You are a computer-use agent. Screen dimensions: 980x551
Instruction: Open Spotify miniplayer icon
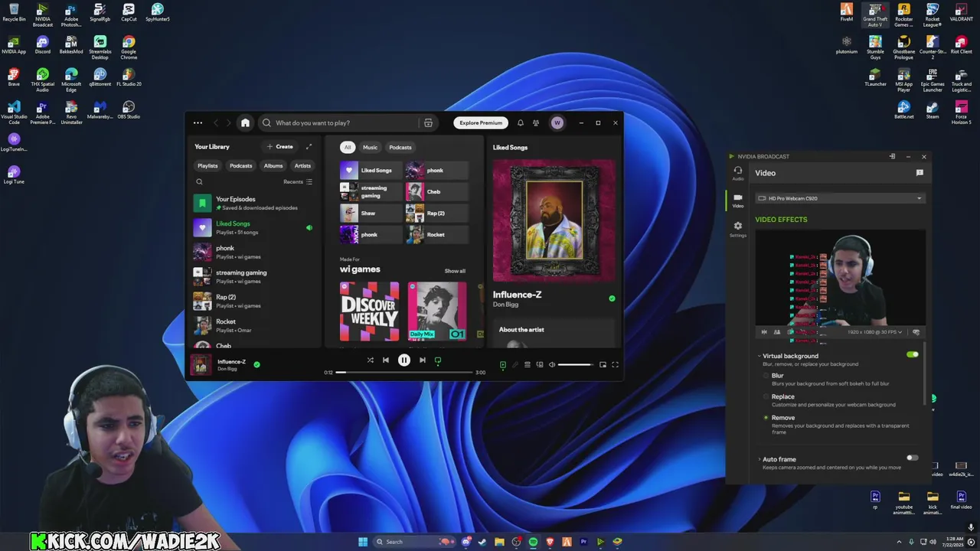603,365
